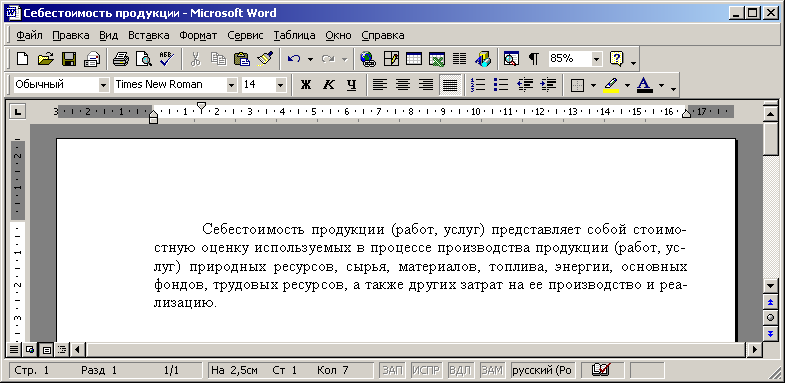Toggle justified alignment
The height and width of the screenshot is (383, 785).
[450, 85]
